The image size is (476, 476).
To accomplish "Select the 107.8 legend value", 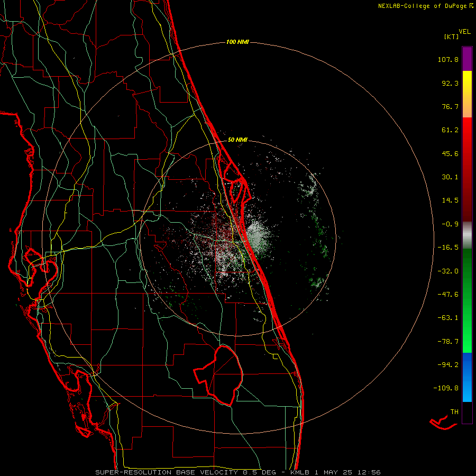I will 448,59.
